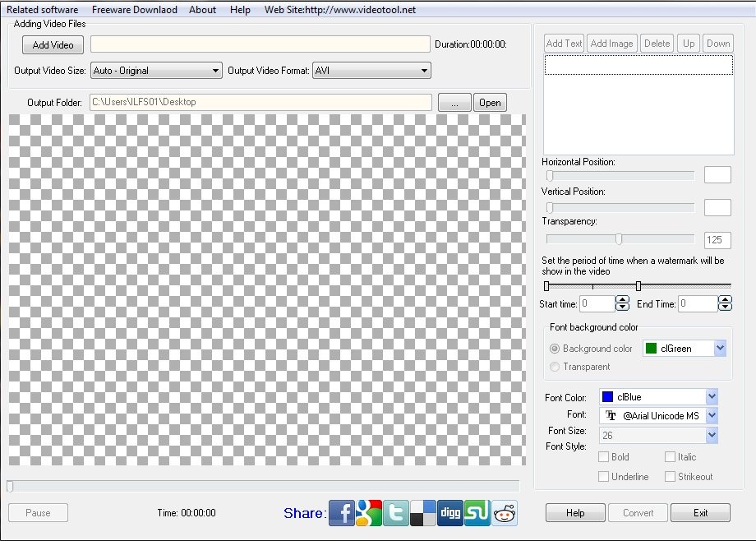Screen dimensions: 756x541
Task: Expand the Output Video Size dropdown
Action: (x=156, y=71)
